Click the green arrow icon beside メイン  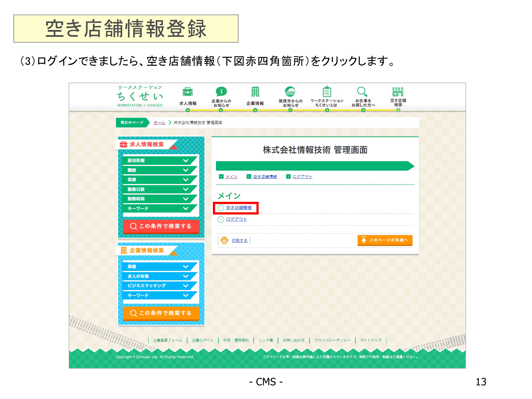click(221, 177)
